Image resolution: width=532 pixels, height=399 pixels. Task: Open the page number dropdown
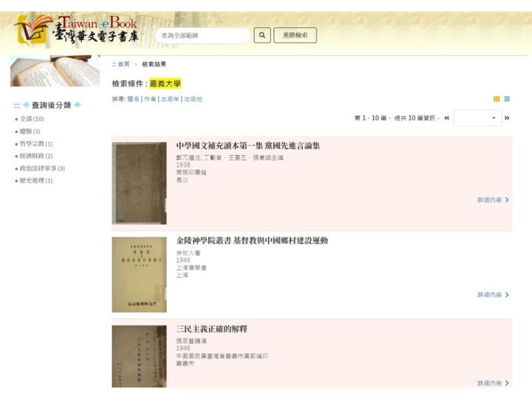[x=477, y=118]
